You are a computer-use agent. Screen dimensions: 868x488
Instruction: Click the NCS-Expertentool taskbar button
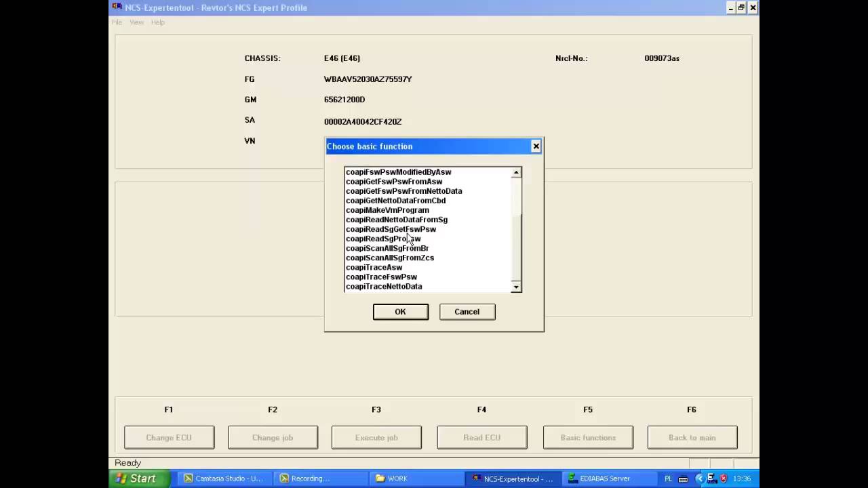tap(513, 479)
